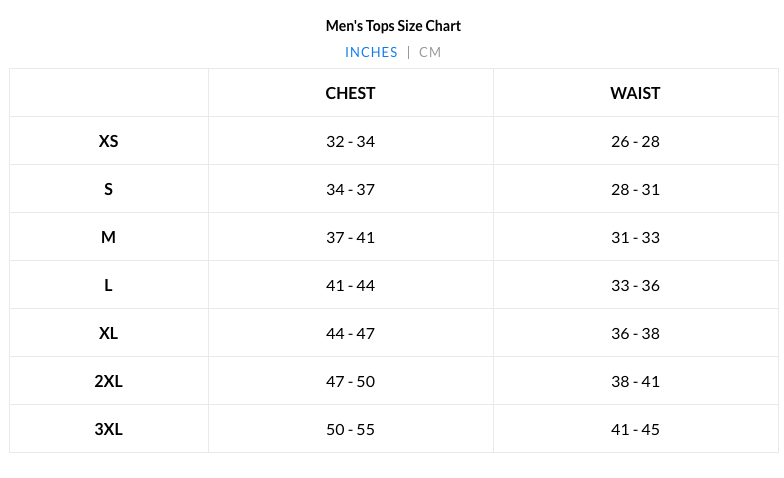784x478 pixels.
Task: Click the WAIST column header
Action: [x=635, y=93]
